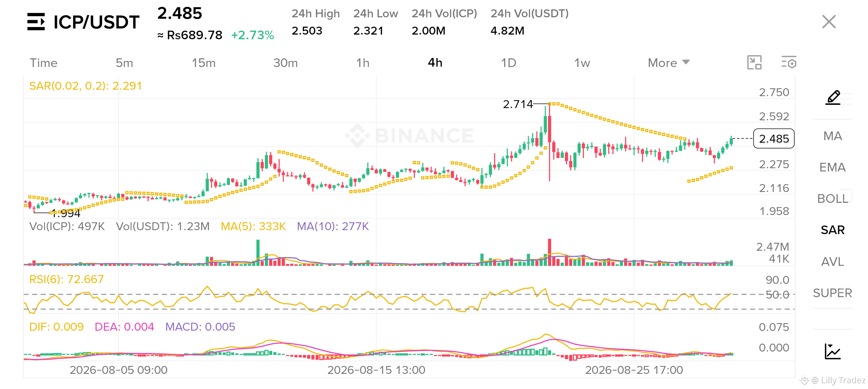Click the DIF: 0.009 label

pos(56,327)
